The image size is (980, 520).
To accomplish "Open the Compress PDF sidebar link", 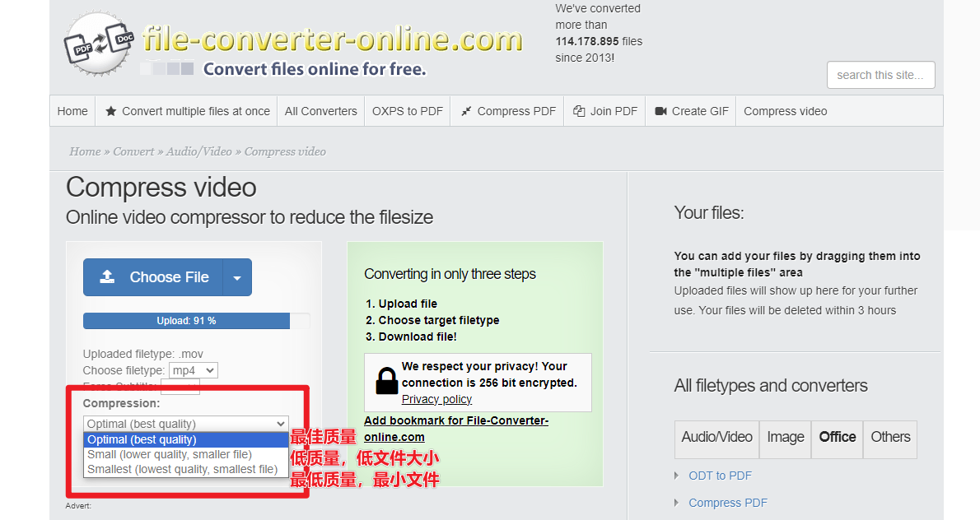I will [727, 503].
